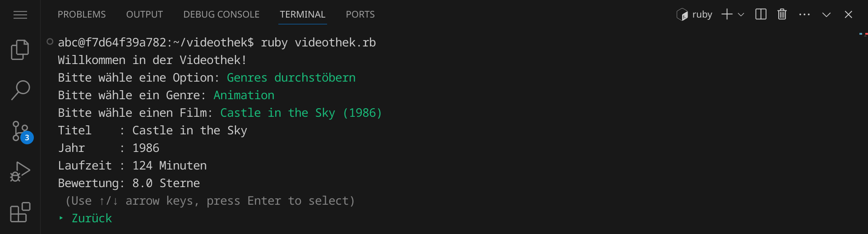
Task: Open the hamburger application menu
Action: [x=20, y=15]
